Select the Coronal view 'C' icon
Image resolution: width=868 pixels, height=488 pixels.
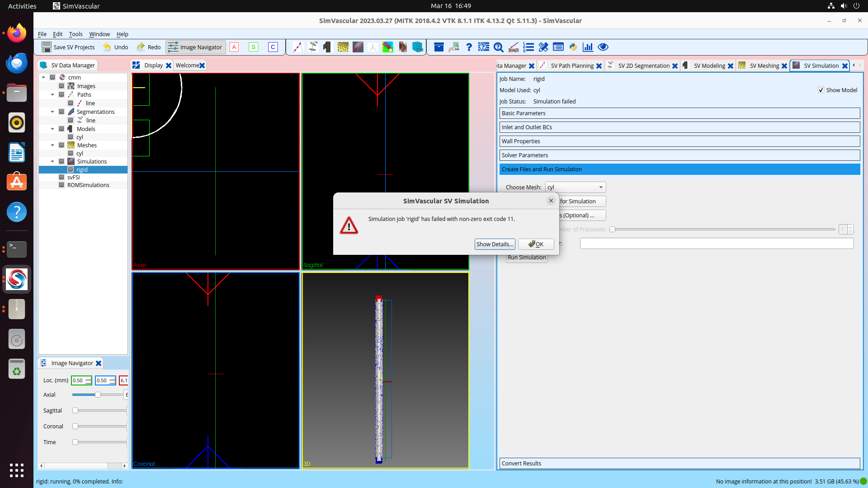[x=273, y=47]
